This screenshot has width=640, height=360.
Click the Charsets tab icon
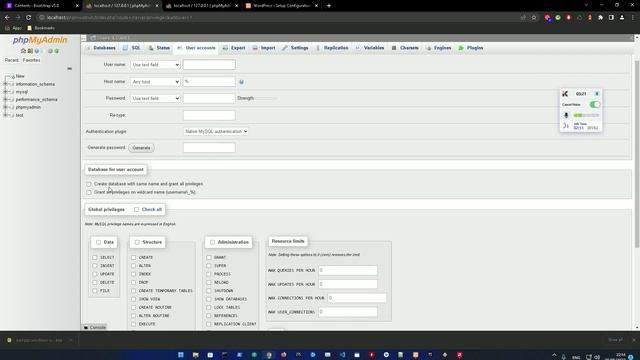[394, 48]
